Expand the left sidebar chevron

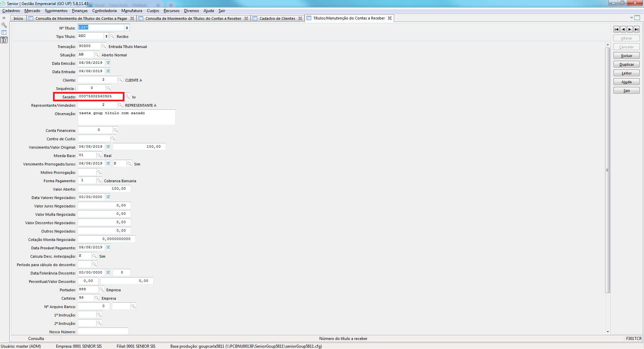[x=4, y=18]
